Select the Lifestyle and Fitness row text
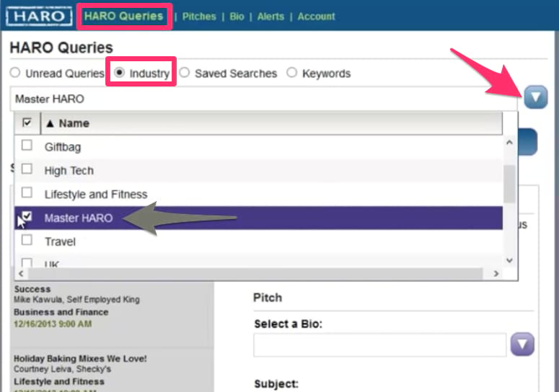The height and width of the screenshot is (392, 559). tap(96, 195)
